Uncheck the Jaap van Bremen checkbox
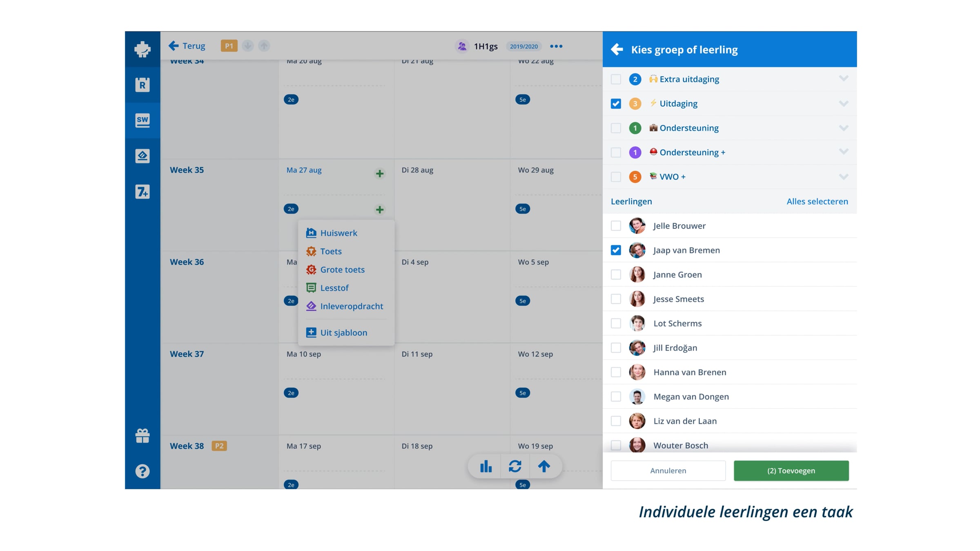The image size is (980, 551). (616, 250)
